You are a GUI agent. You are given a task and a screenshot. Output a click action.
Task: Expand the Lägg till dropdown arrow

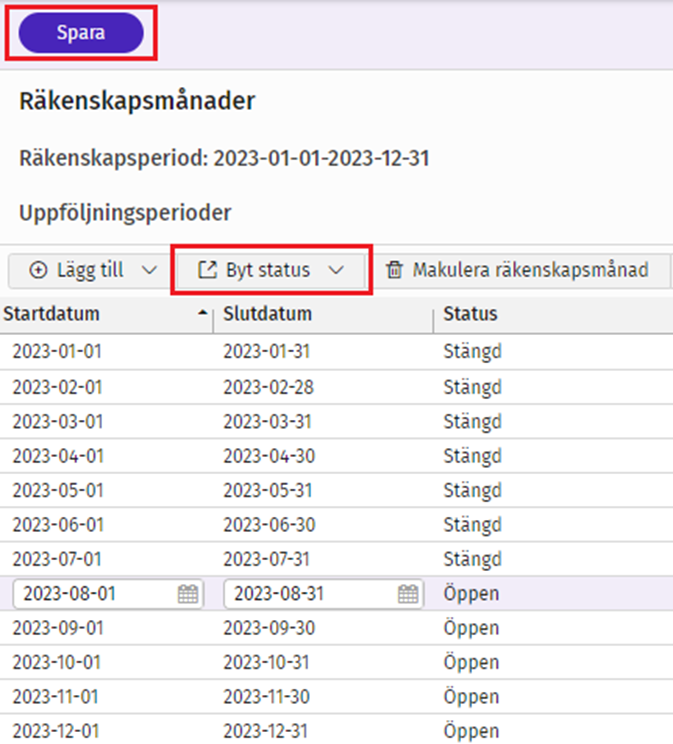click(150, 270)
